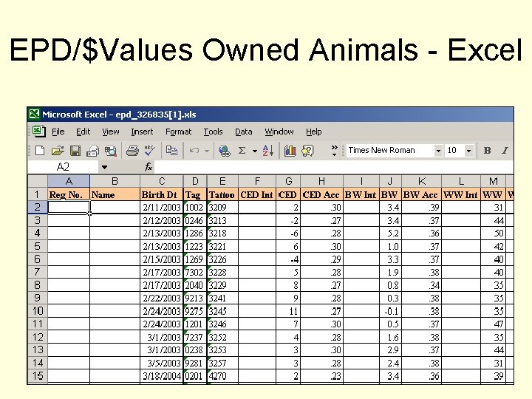
Task: Click Tag cell 0246
Action: click(x=195, y=220)
